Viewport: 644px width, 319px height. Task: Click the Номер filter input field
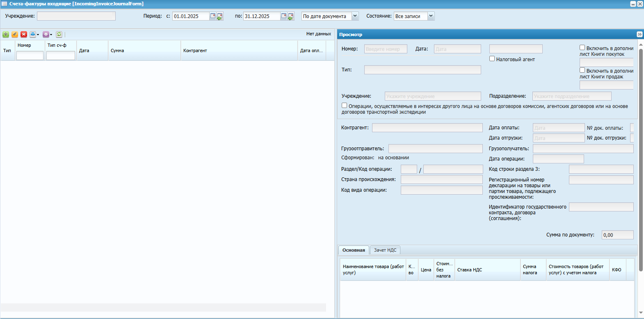click(30, 55)
